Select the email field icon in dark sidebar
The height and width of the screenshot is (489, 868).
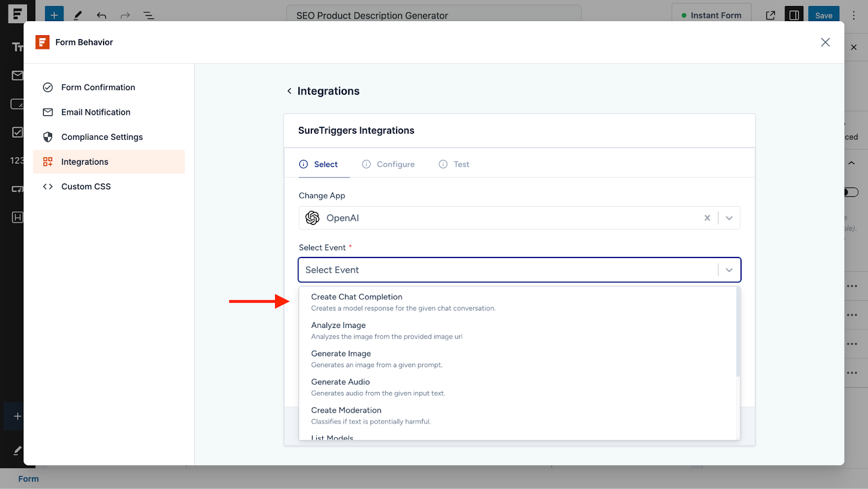pyautogui.click(x=17, y=75)
